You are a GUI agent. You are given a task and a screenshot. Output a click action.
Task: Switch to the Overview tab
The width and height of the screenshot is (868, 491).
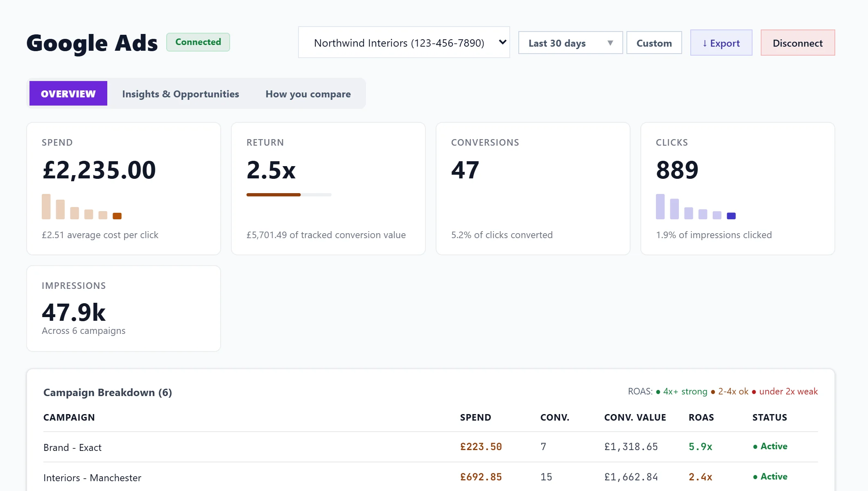68,94
